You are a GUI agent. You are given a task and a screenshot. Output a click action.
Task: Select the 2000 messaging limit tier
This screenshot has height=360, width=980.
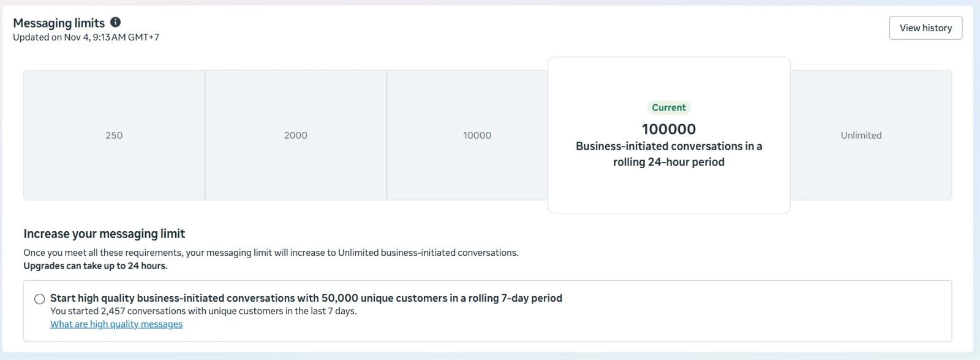pyautogui.click(x=295, y=135)
